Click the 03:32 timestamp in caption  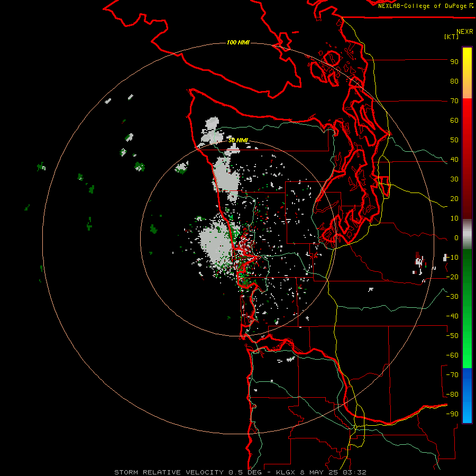[354, 472]
